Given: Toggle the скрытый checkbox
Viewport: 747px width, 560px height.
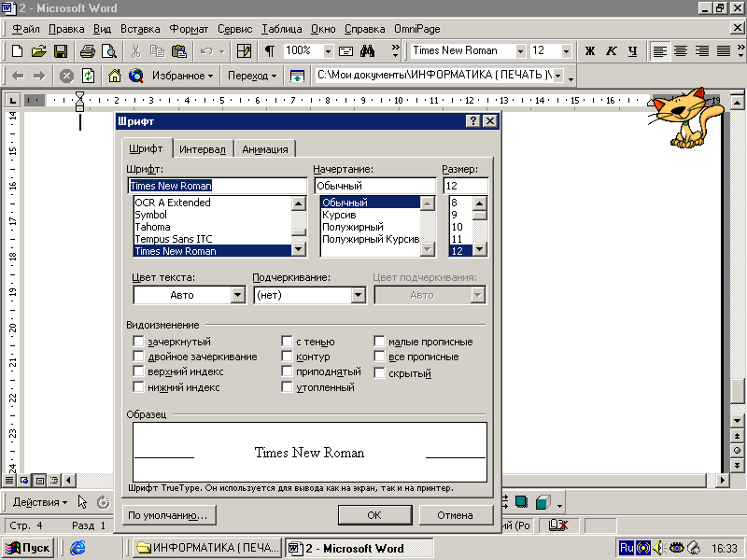Looking at the screenshot, I should 379,373.
